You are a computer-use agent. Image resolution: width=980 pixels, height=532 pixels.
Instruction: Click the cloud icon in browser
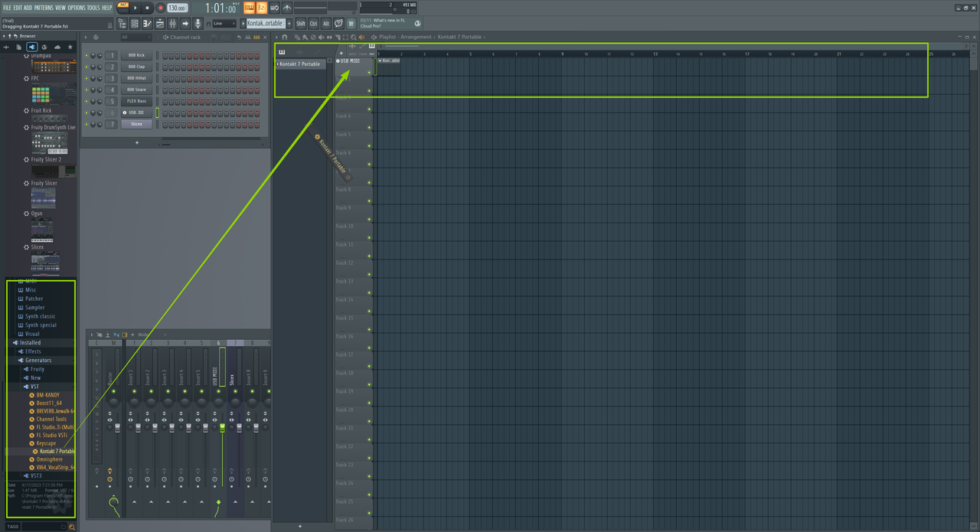tap(57, 47)
